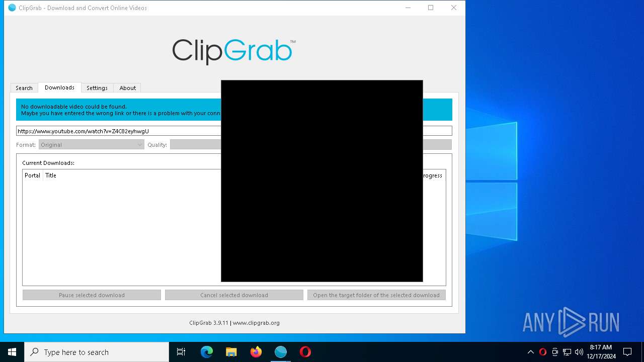Close the ClipGrab window
Viewport: 644px width, 362px height.
454,8
